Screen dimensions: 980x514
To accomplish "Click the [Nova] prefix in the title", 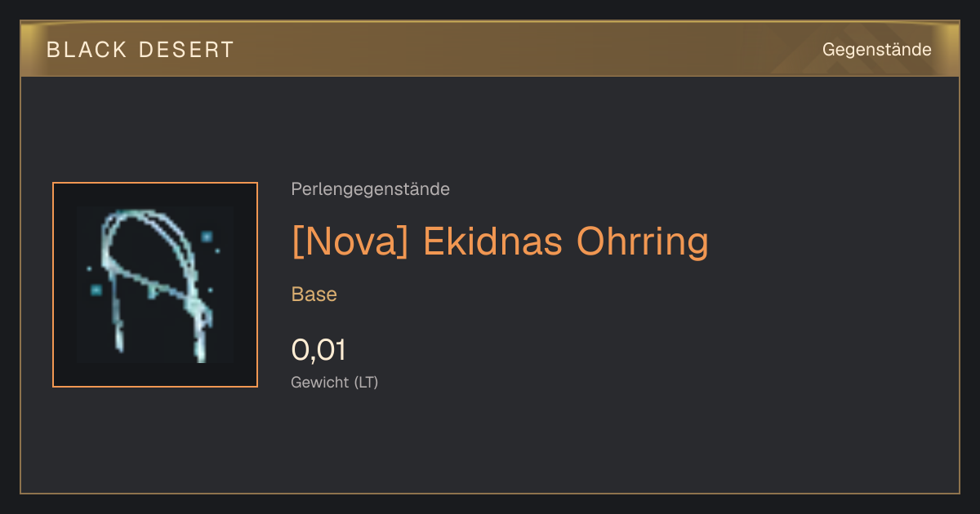I will (350, 241).
